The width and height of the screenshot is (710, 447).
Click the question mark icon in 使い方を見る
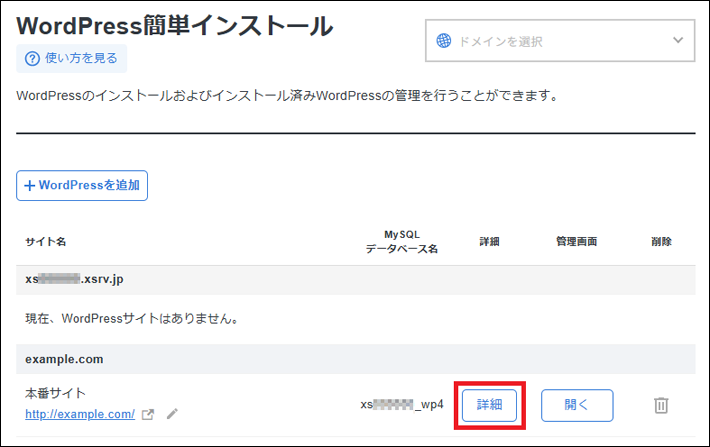point(32,58)
